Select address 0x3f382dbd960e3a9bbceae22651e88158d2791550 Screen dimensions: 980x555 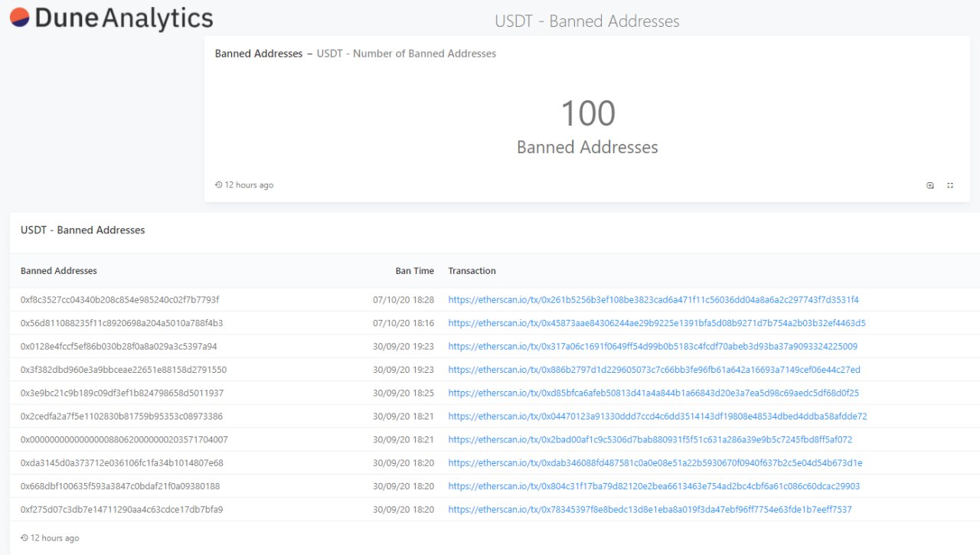click(123, 370)
